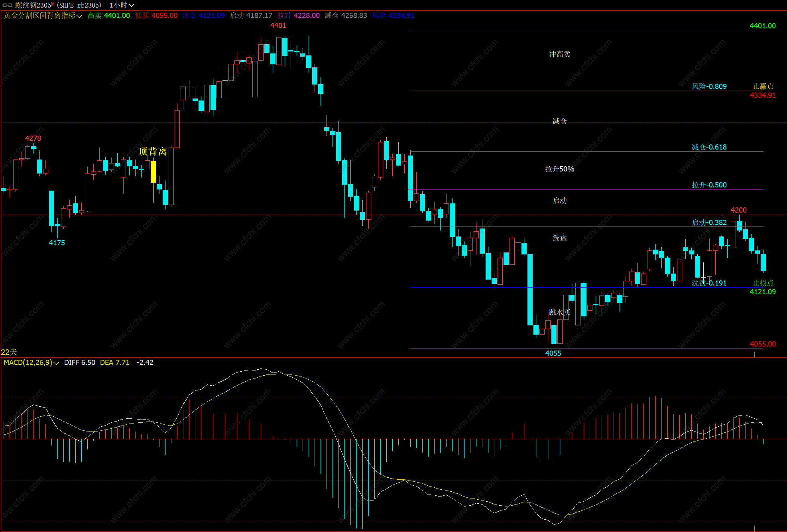Click the 4200 swing high marker
The width and height of the screenshot is (787, 532).
click(x=738, y=210)
